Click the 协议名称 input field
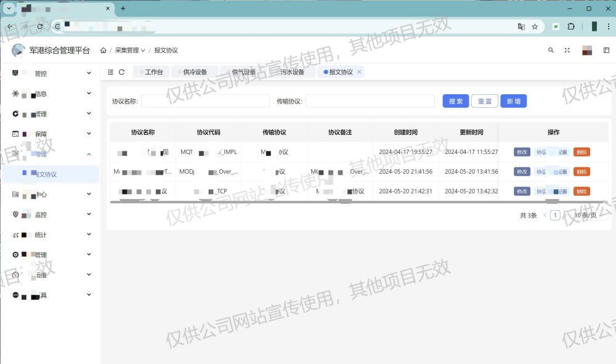This screenshot has height=364, width=616. coord(205,101)
